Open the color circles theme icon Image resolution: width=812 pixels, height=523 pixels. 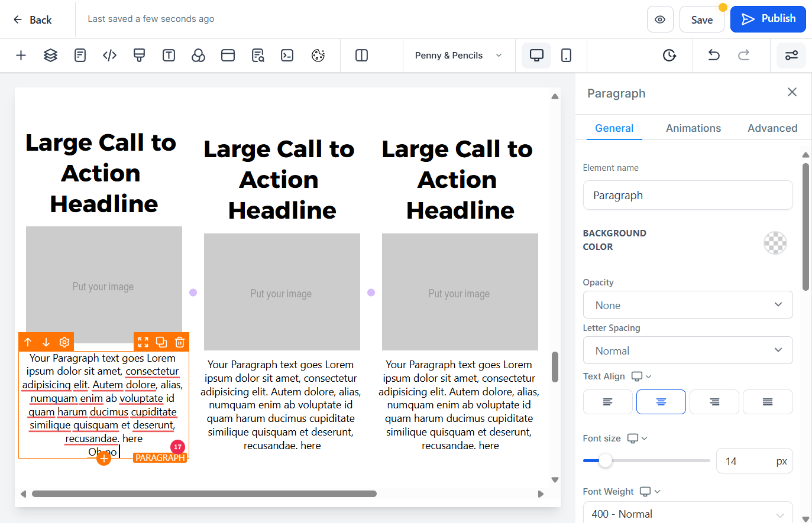(199, 56)
